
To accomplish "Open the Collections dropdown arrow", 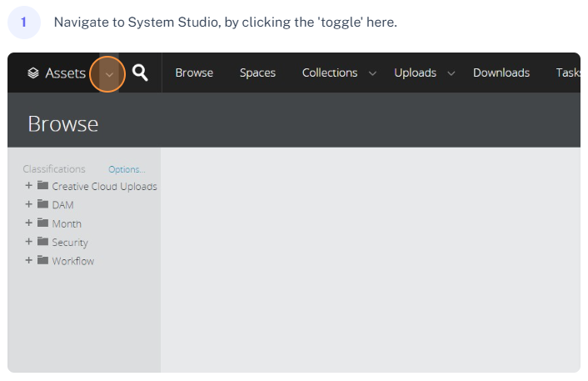I will click(x=372, y=73).
